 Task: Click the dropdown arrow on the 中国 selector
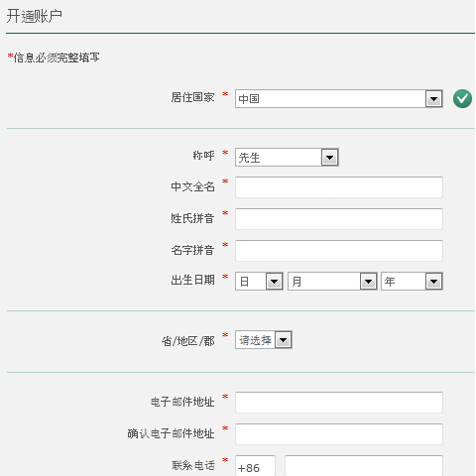(433, 99)
